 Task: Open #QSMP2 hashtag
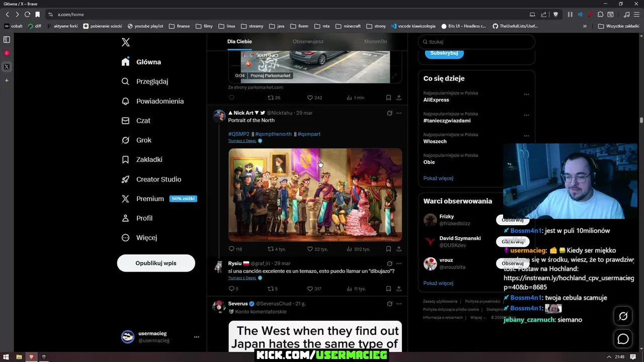click(239, 134)
